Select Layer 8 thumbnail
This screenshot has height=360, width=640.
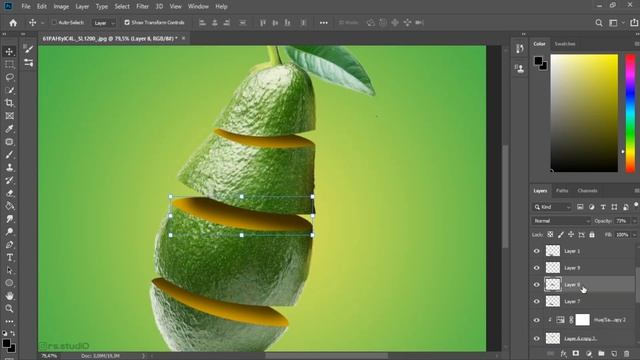(x=553, y=284)
